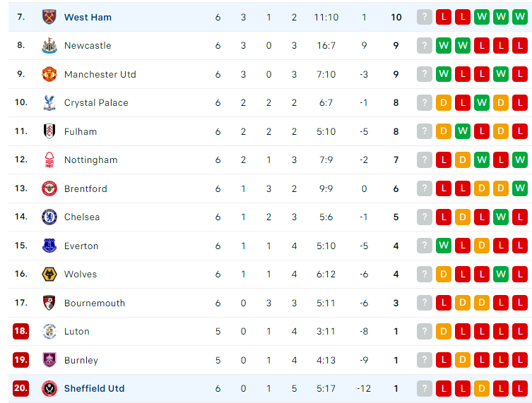This screenshot has width=532, height=403.
Task: Click the Chelsea club crest
Action: (49, 217)
